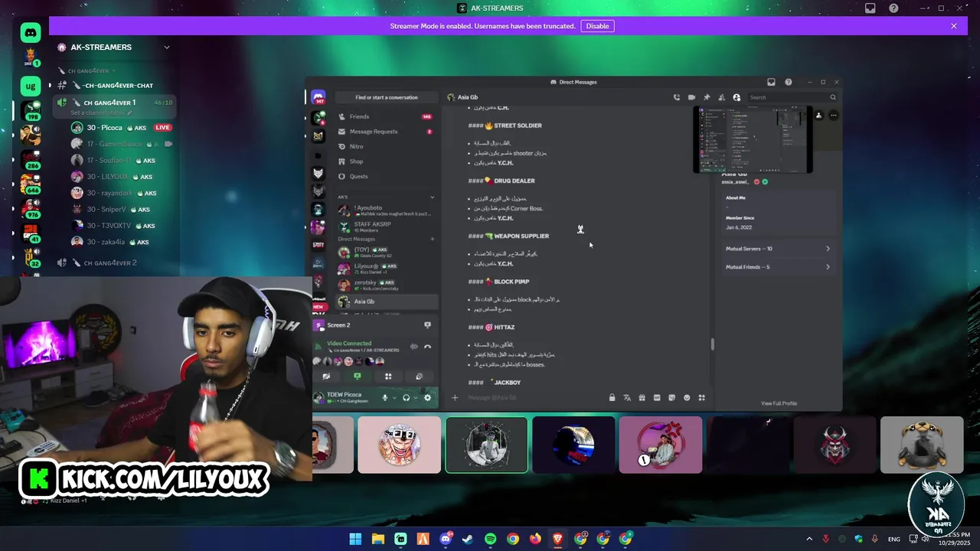The width and height of the screenshot is (980, 551).
Task: Click the chat scrollbar in streamed DM
Action: (x=712, y=344)
